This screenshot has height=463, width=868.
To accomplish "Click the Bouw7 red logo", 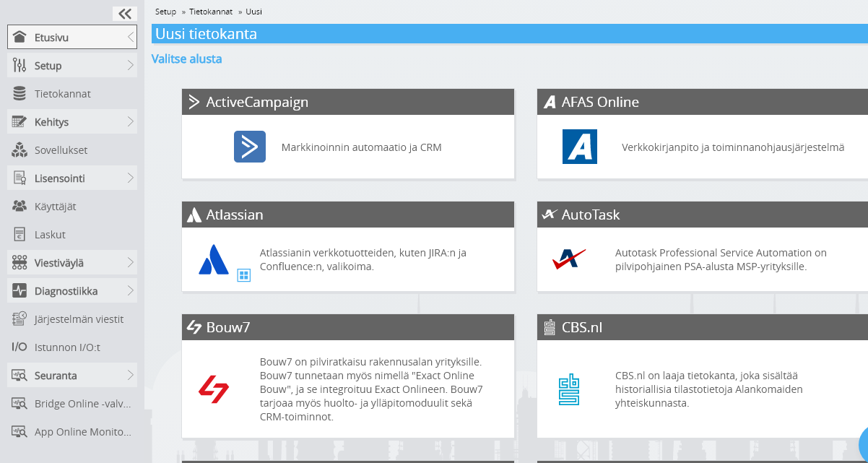I will point(214,389).
